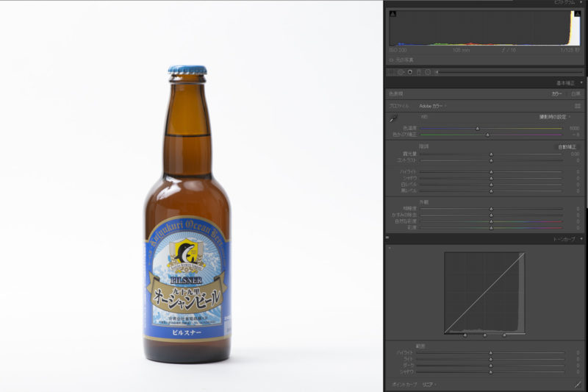This screenshot has height=392, width=588.
Task: Adjust tone curve region ダーク slider
Action: click(490, 366)
